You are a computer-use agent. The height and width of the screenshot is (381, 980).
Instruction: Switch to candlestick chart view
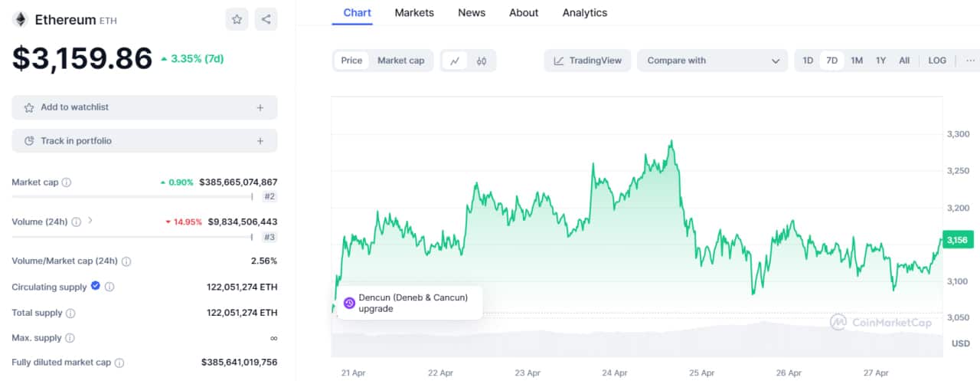[x=482, y=61]
